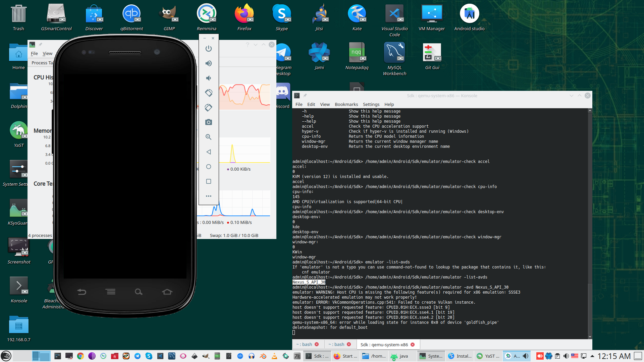Viewport: 644px width, 362px height.
Task: Tap the phone's search hardware key
Action: [x=139, y=292]
